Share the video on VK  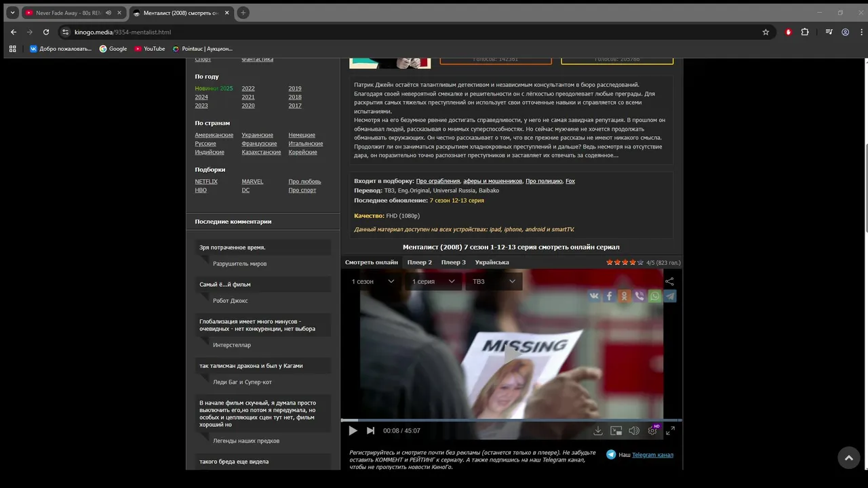point(594,296)
